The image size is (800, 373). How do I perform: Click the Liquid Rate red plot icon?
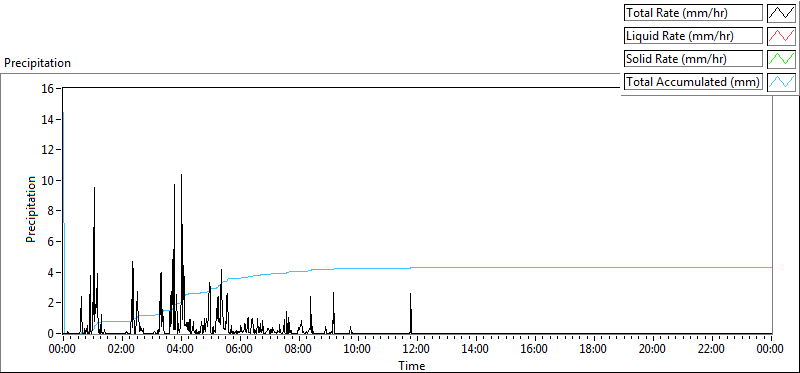pyautogui.click(x=782, y=36)
